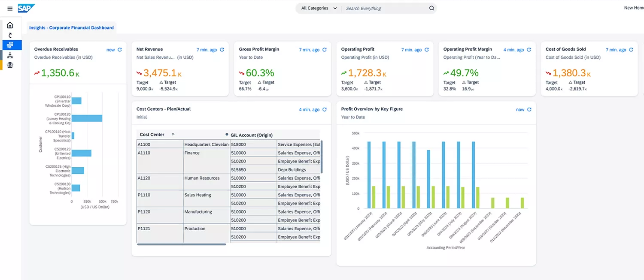Image resolution: width=644 pixels, height=280 pixels.
Task: Refresh the Profit Overview by Key Figure card
Action: click(529, 110)
